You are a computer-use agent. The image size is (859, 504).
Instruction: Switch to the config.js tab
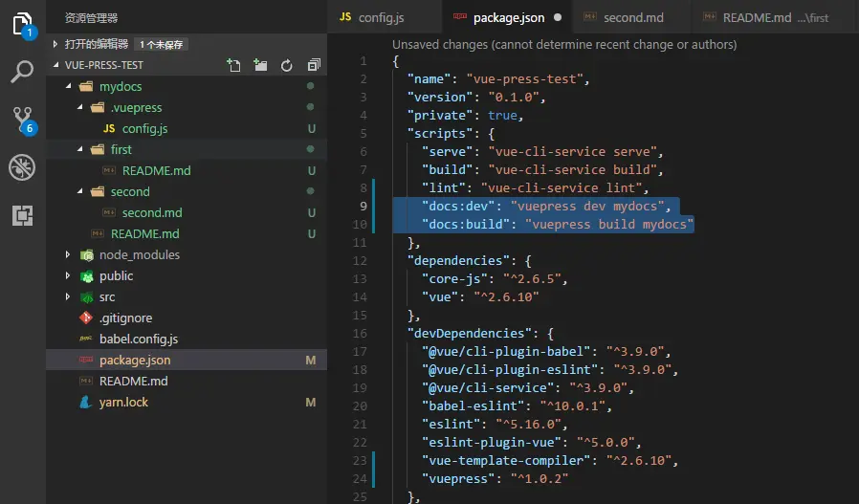(381, 17)
